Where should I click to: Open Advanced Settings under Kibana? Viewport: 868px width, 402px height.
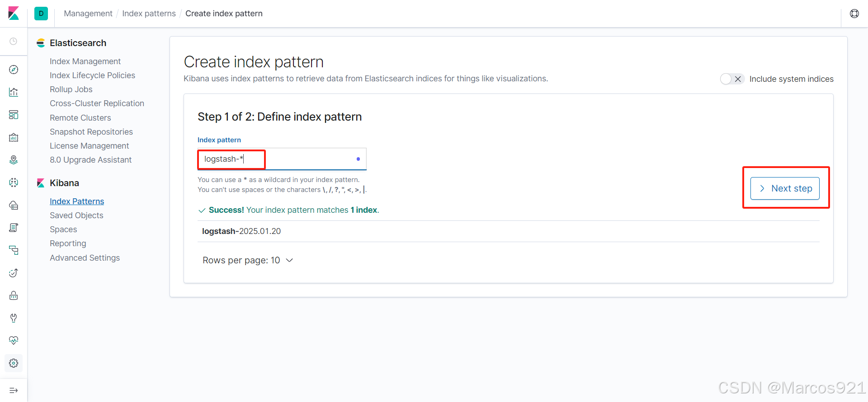point(85,258)
